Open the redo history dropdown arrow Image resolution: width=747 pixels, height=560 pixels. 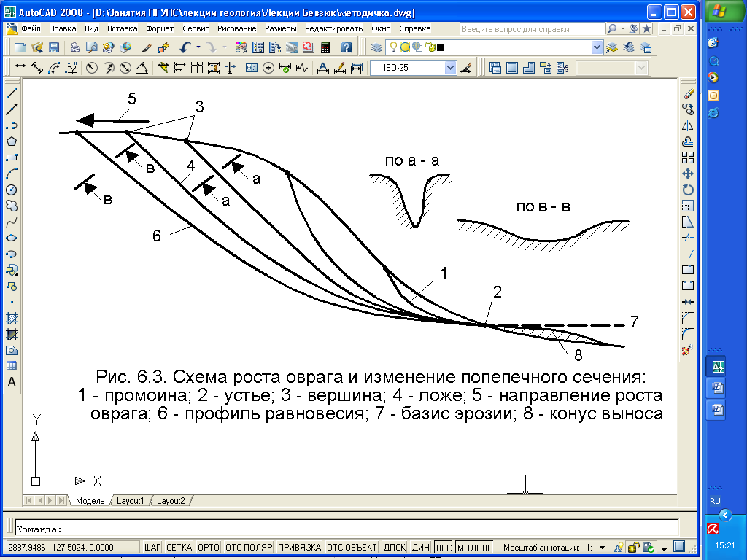pyautogui.click(x=225, y=47)
